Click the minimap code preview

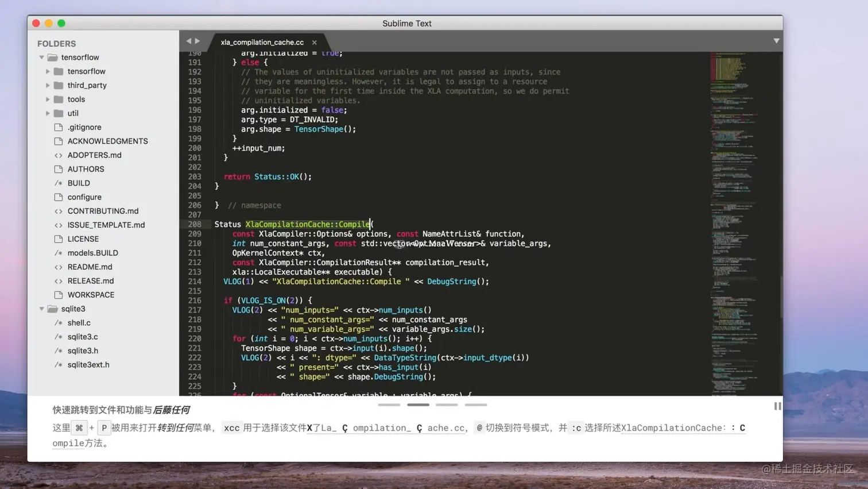(x=735, y=223)
